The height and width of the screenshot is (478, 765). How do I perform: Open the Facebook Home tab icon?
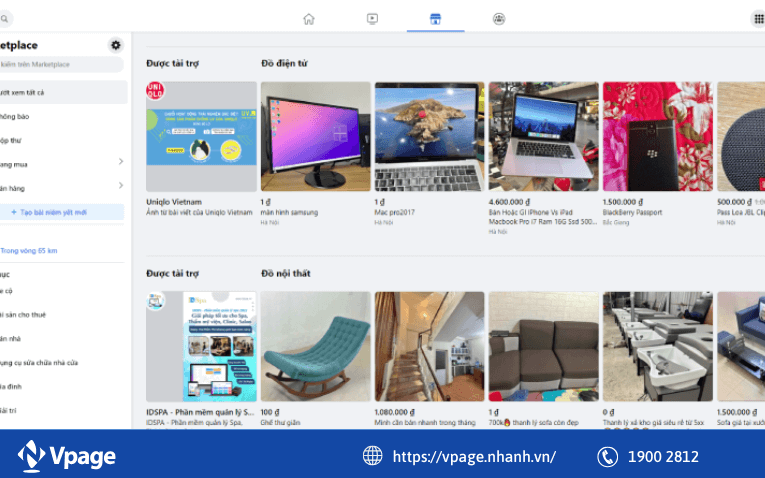pos(308,18)
